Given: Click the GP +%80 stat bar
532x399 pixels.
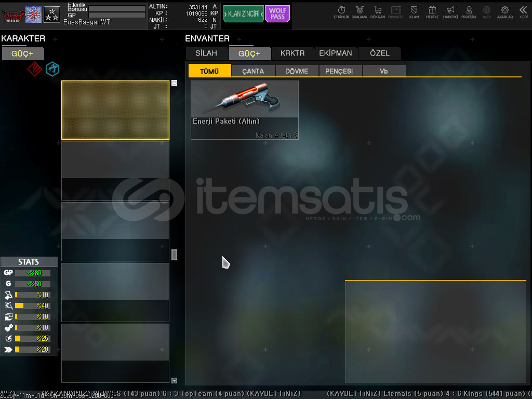Looking at the screenshot, I should pos(33,273).
